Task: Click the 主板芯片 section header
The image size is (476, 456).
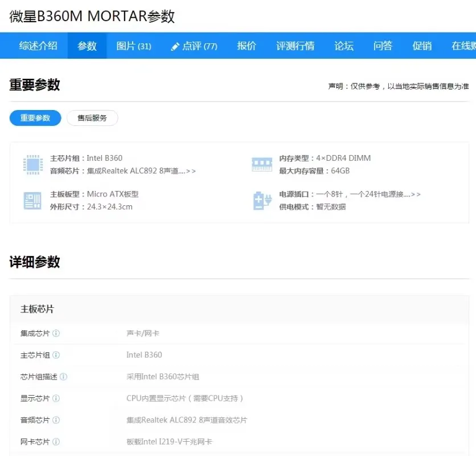Action: (37, 309)
